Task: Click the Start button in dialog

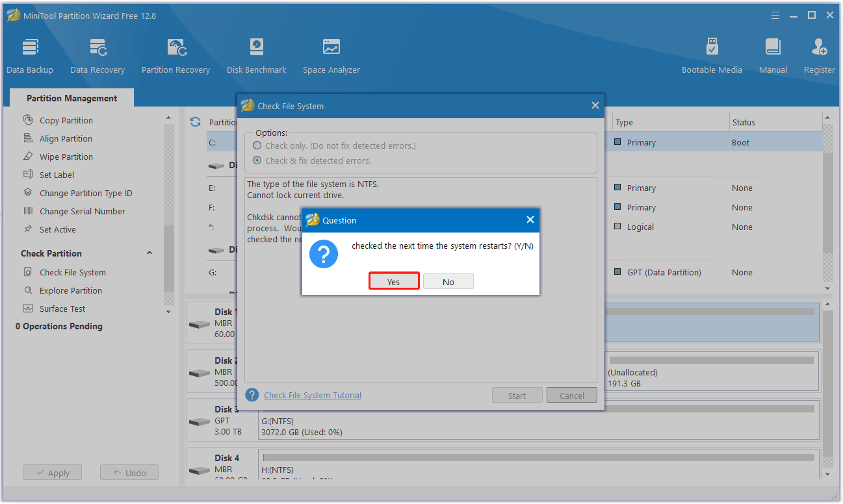Action: pyautogui.click(x=517, y=395)
